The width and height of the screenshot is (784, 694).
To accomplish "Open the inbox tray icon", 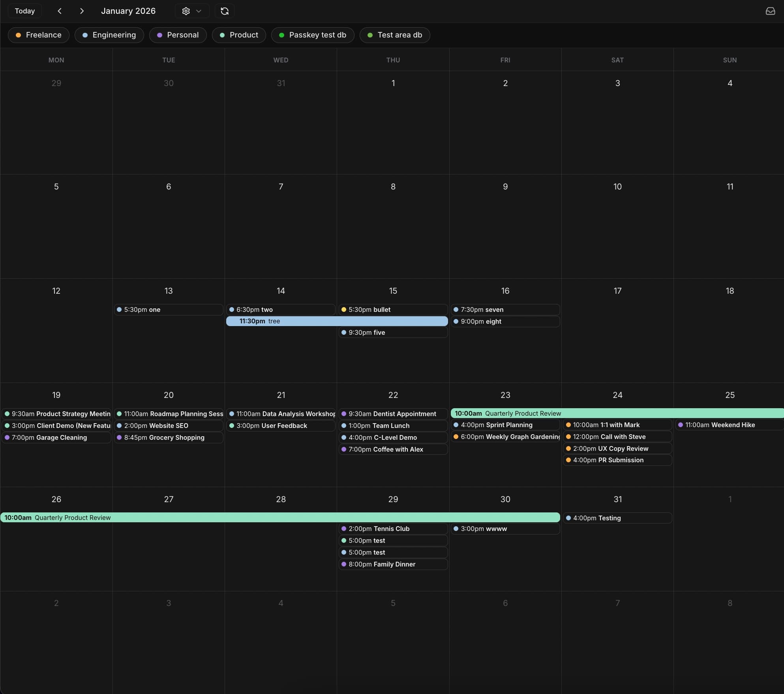I will point(770,11).
